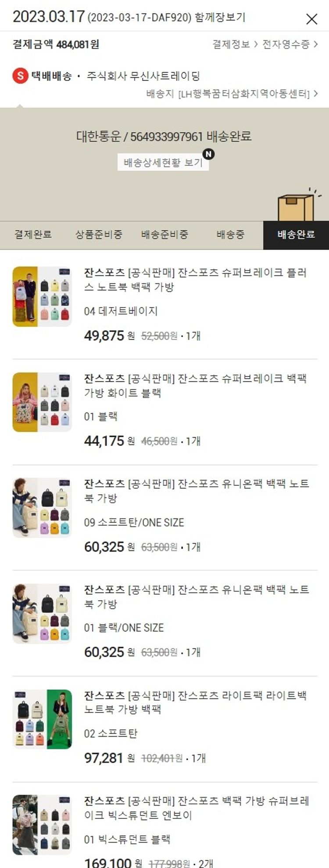This screenshot has width=329, height=868.
Task: Select the 배송완료 status tab
Action: (296, 235)
